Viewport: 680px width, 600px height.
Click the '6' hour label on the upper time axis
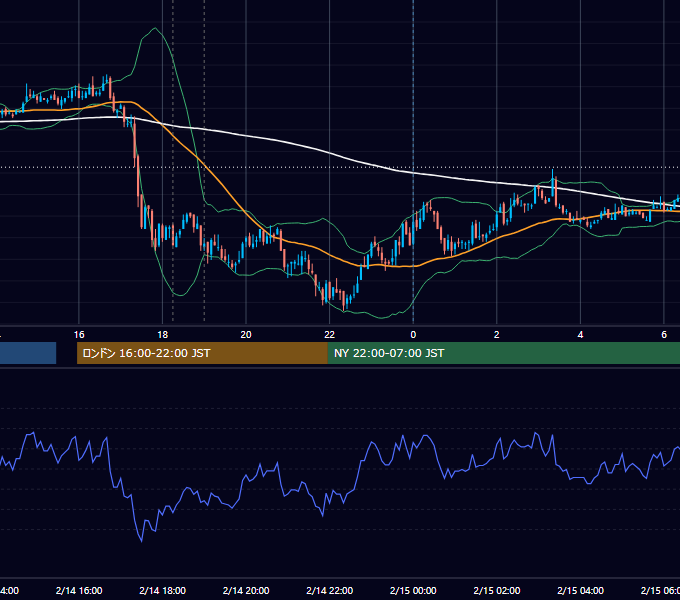pos(664,335)
